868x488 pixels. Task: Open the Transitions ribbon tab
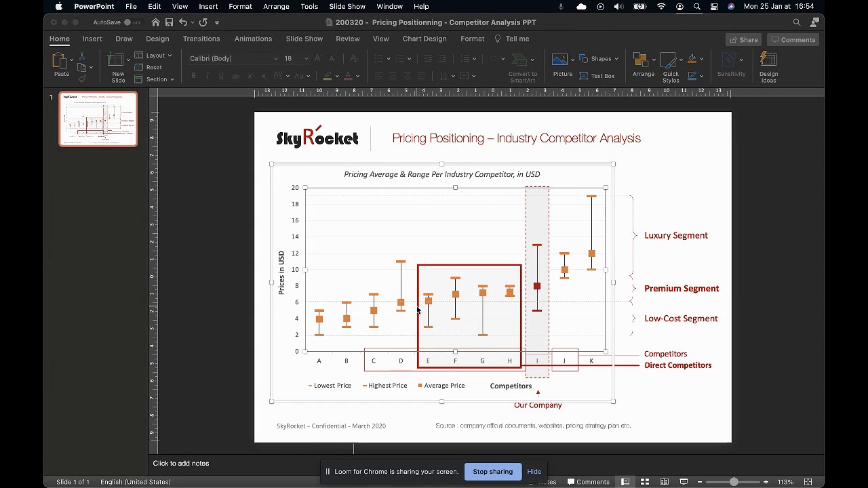(x=201, y=39)
